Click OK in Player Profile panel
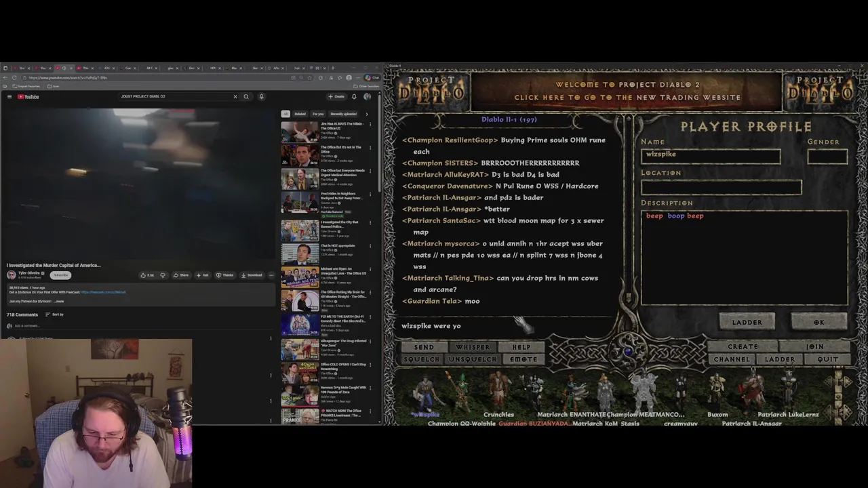The height and width of the screenshot is (488, 868). pos(819,322)
